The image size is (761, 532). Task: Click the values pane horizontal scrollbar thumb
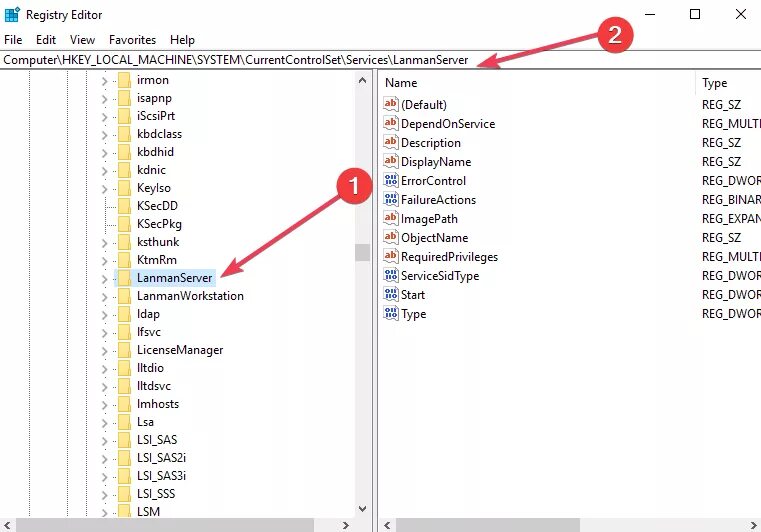[x=488, y=525]
